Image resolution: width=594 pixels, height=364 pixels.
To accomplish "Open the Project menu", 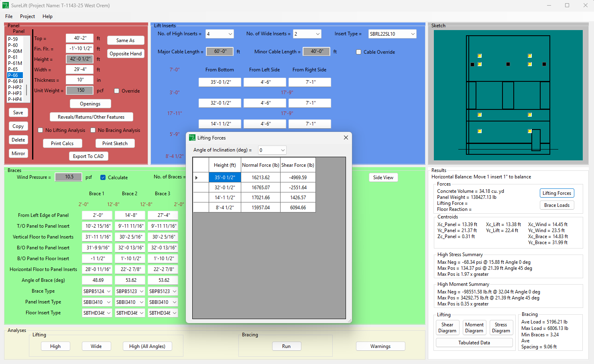I will 27,16.
